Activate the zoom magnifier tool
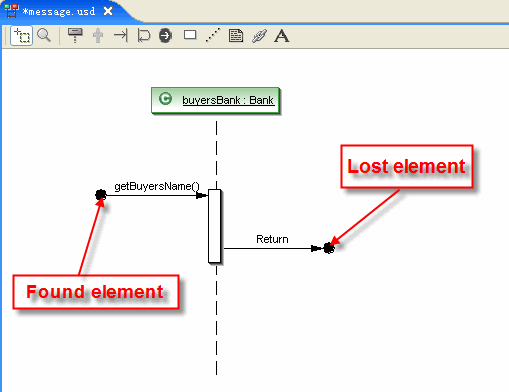Image resolution: width=509 pixels, height=392 pixels. (x=44, y=35)
